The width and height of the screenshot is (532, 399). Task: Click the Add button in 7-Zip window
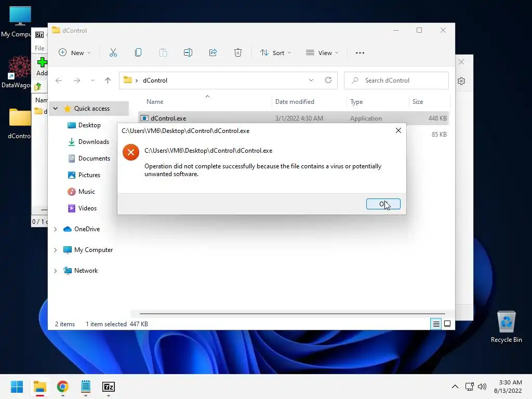(x=42, y=66)
